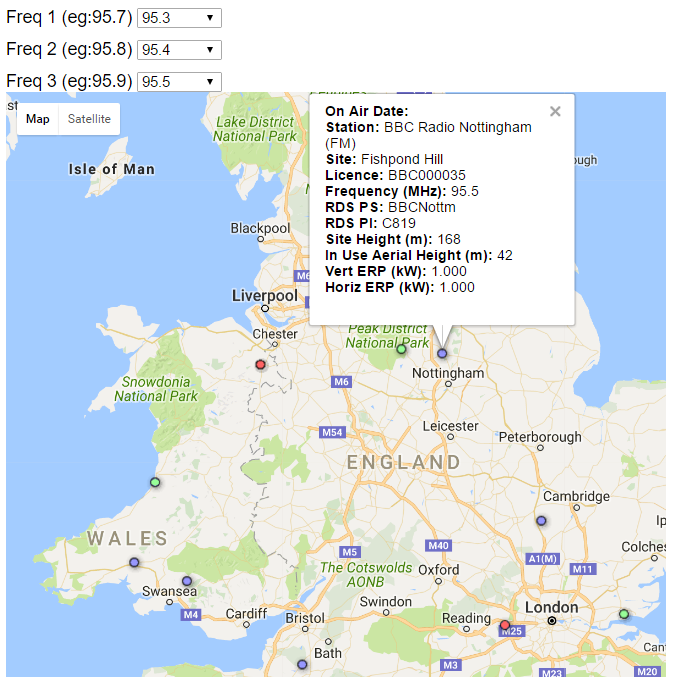Viewport: 678px width, 677px height.
Task: Click the Licence BBC000035 line
Action: click(395, 175)
